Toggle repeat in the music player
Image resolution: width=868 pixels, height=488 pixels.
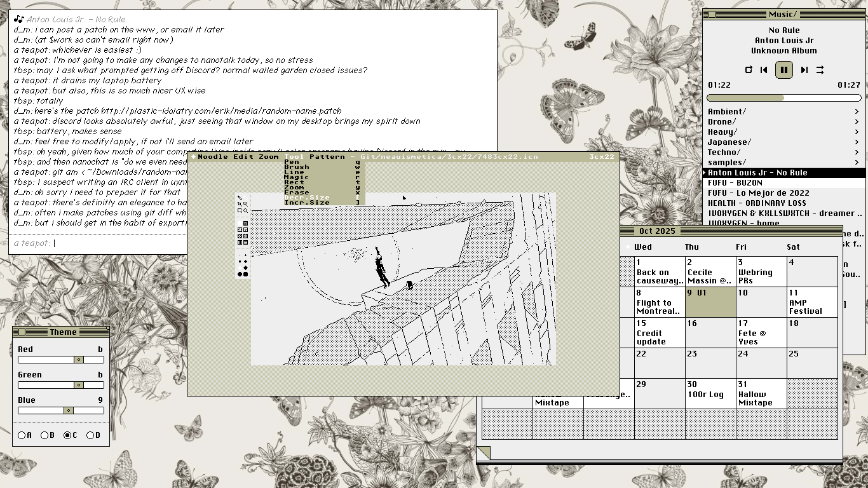pos(749,70)
